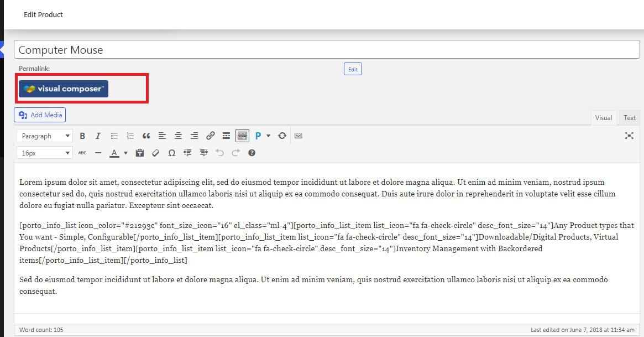The image size is (644, 337).
Task: Click the Last edited timestamp text
Action: (583, 330)
